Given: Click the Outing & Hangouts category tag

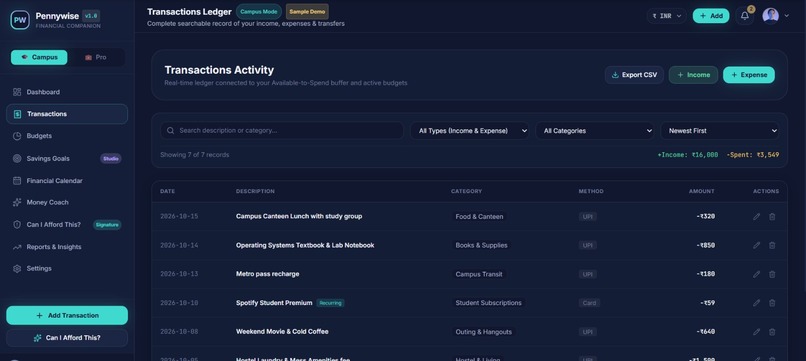Looking at the screenshot, I should pyautogui.click(x=483, y=332).
